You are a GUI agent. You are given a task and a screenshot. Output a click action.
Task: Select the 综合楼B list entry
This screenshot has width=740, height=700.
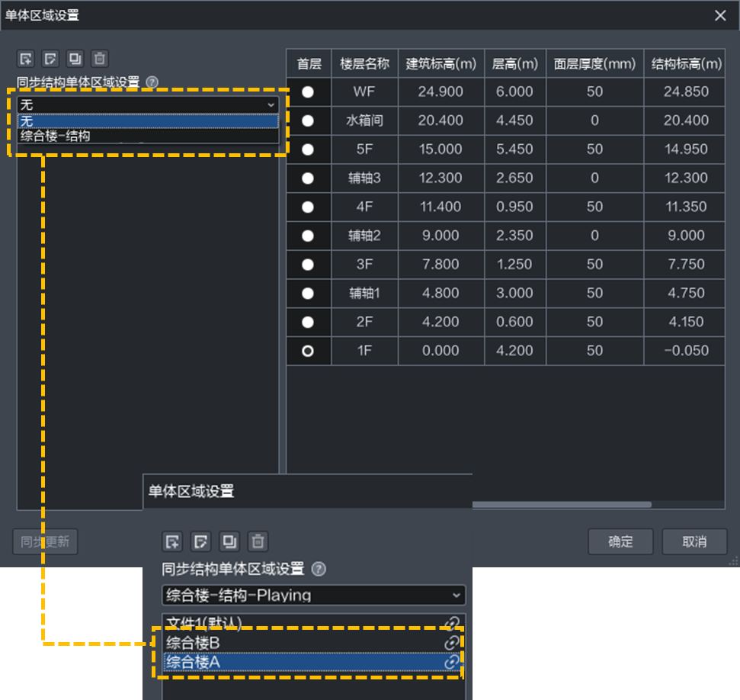tap(312, 642)
